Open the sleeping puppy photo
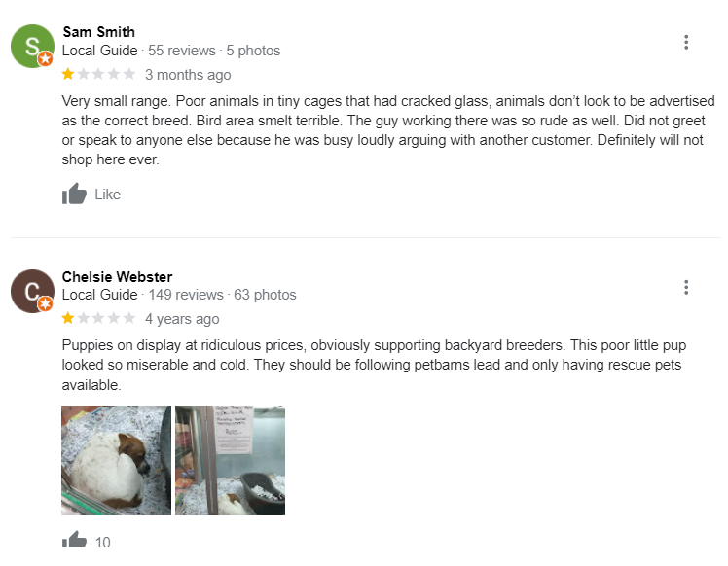 tap(116, 460)
